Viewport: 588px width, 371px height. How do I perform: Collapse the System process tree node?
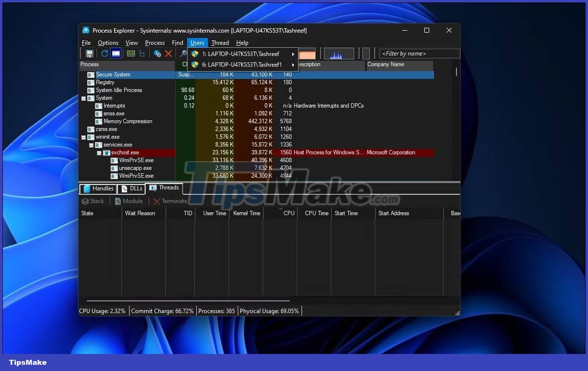point(83,98)
